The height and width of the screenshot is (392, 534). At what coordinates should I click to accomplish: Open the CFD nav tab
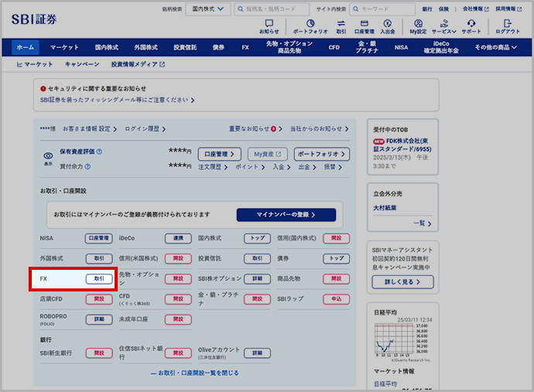coord(334,47)
